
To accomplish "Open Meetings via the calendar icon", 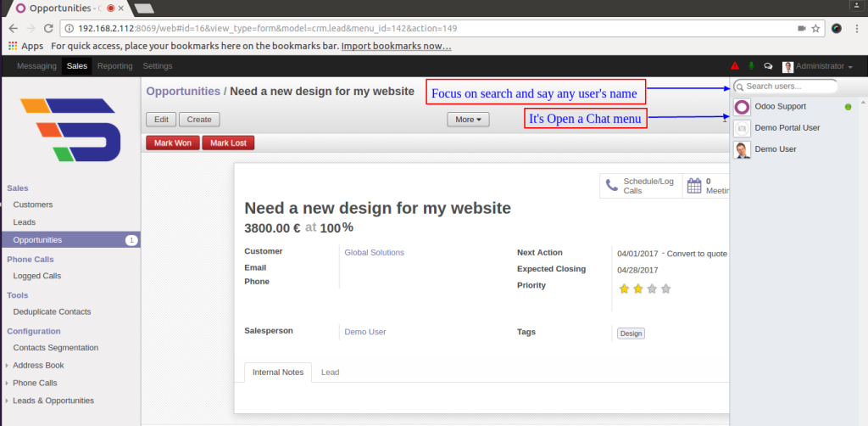I will [x=693, y=186].
